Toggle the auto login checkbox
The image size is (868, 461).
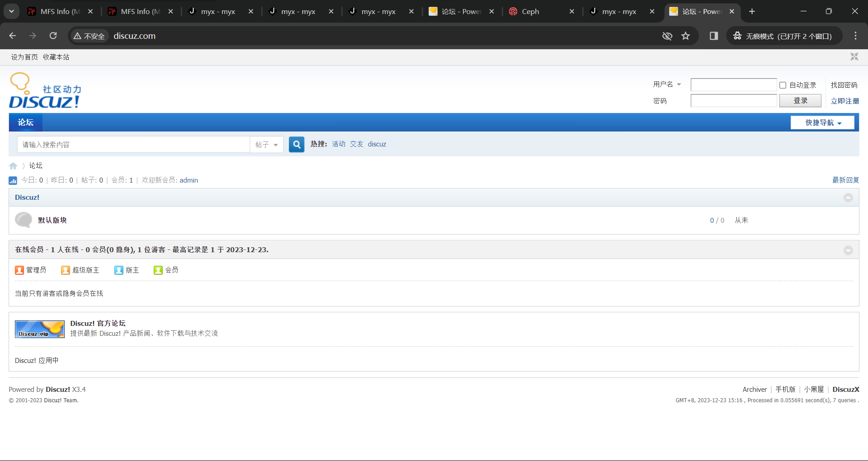pos(783,85)
